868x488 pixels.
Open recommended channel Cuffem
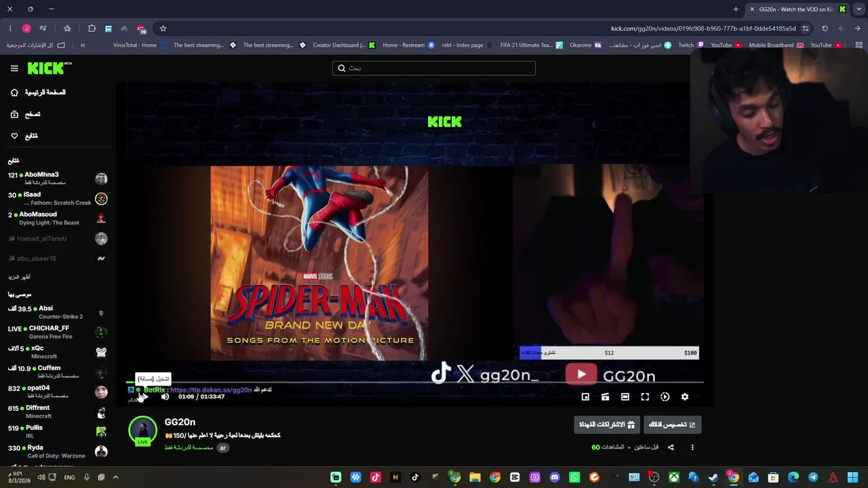point(57,372)
